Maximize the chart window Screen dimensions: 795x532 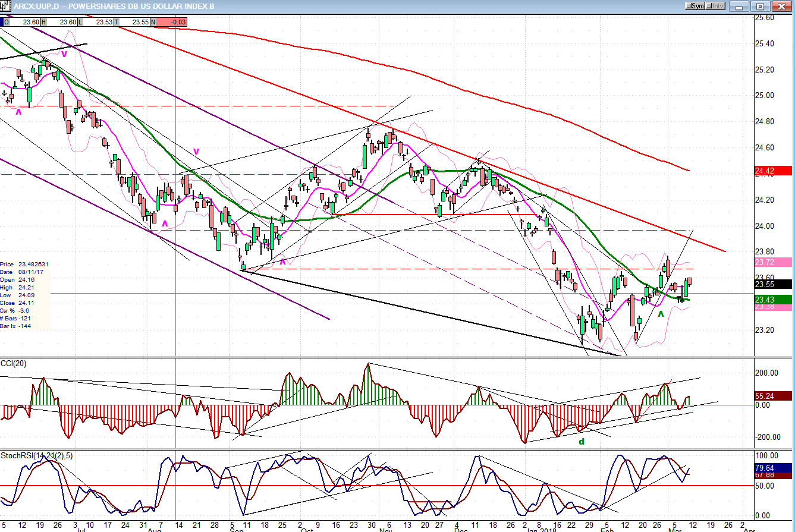(x=759, y=6)
